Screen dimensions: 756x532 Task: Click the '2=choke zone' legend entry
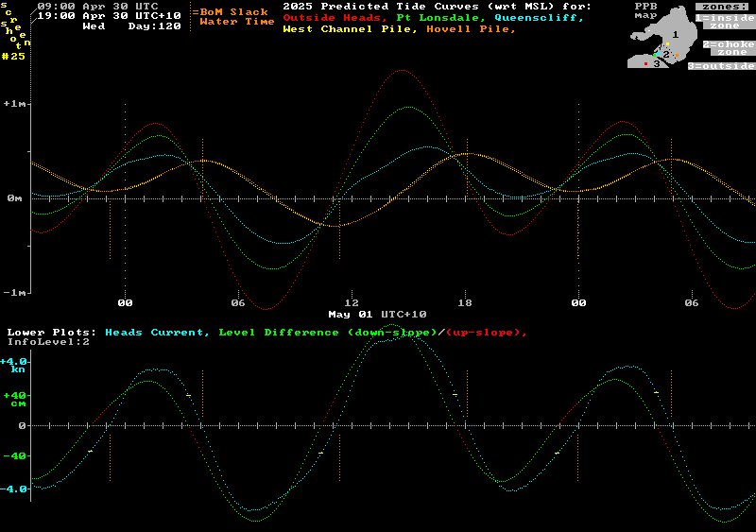click(730, 48)
